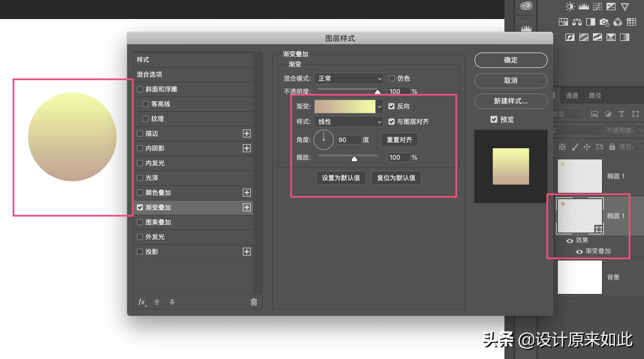This screenshot has width=644, height=359.
Task: Adjust the 缩放 scale slider handle
Action: (354, 158)
